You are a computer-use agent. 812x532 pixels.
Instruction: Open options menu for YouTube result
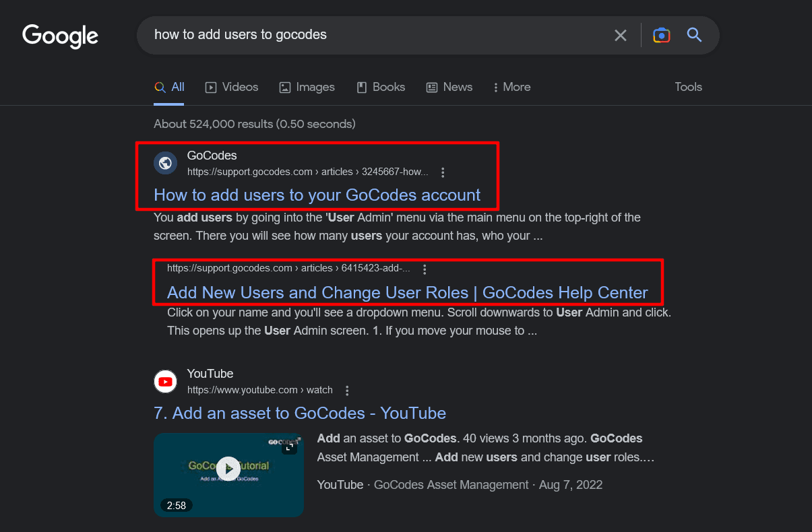pyautogui.click(x=347, y=391)
